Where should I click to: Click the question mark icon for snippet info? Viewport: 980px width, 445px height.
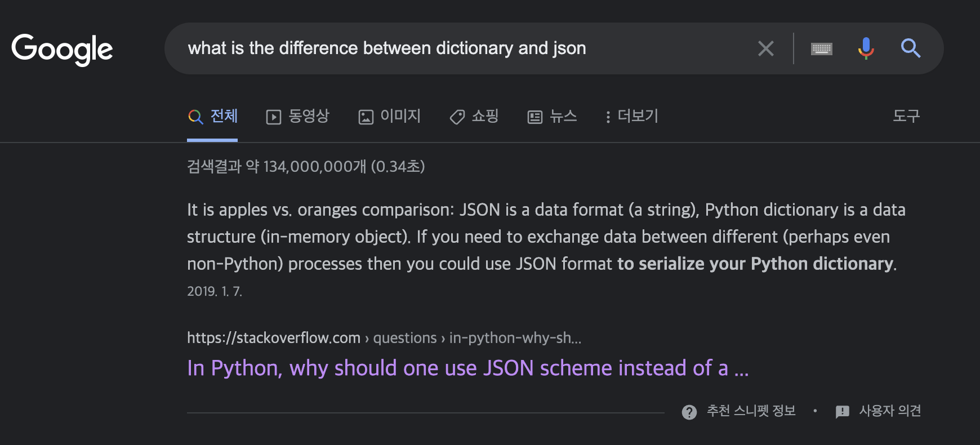[x=689, y=411]
